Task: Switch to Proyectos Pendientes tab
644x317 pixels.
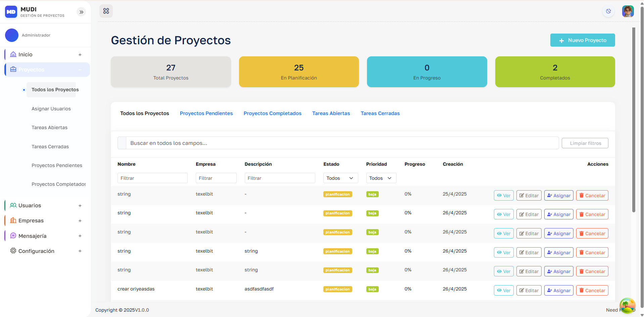Action: tap(206, 113)
